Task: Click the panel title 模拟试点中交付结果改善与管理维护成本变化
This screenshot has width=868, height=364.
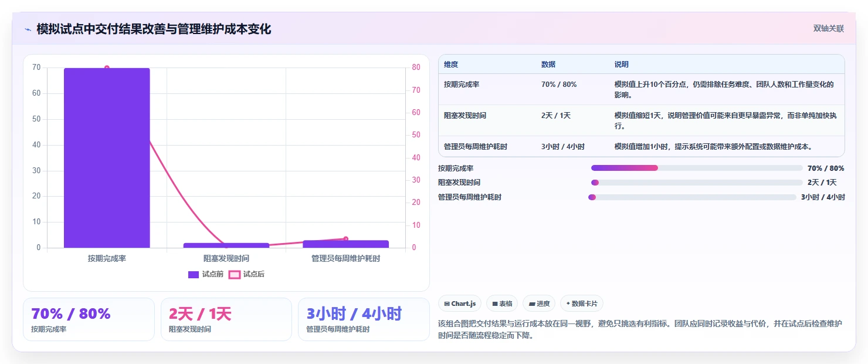Action: [154, 29]
